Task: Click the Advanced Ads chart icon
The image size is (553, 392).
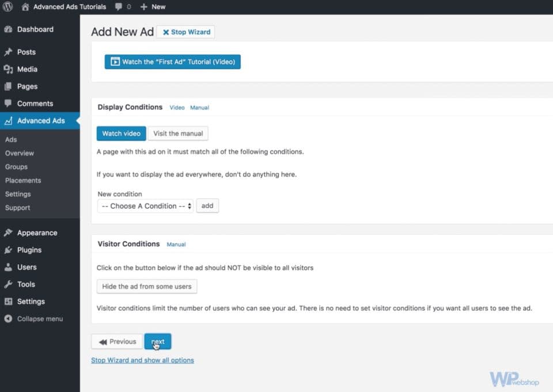Action: coord(8,121)
